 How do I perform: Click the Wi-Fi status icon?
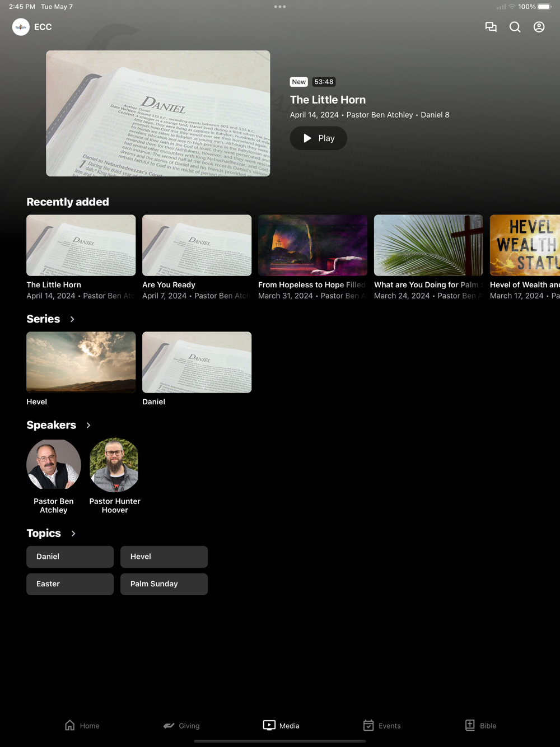[512, 7]
